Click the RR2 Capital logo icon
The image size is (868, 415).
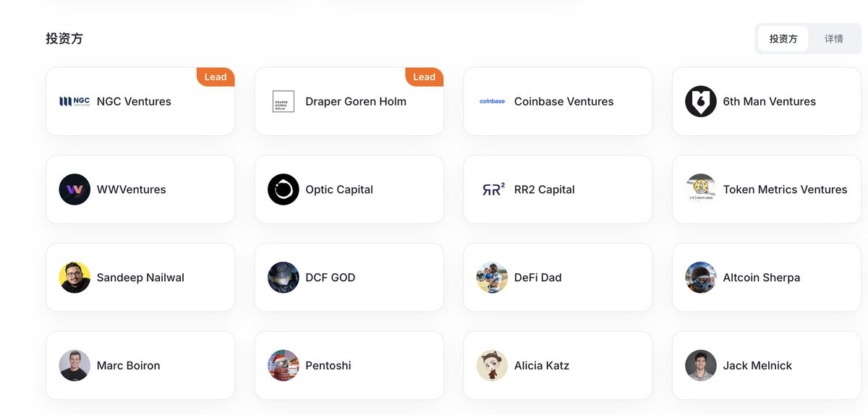coord(493,189)
